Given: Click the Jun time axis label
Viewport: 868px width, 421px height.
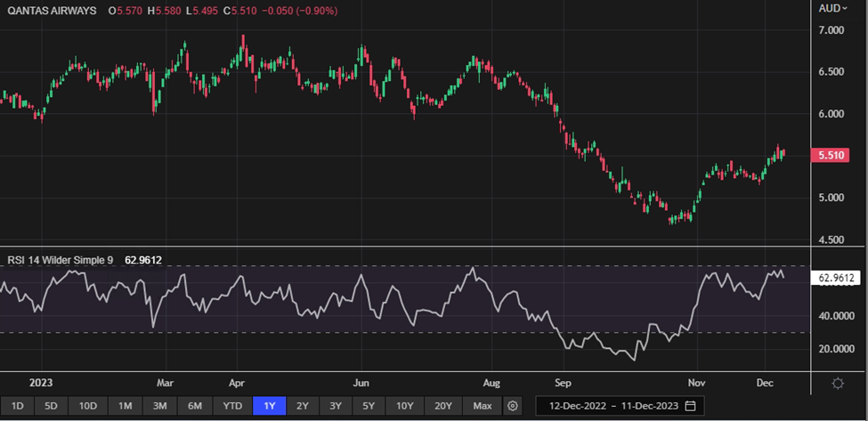Looking at the screenshot, I should [x=361, y=383].
